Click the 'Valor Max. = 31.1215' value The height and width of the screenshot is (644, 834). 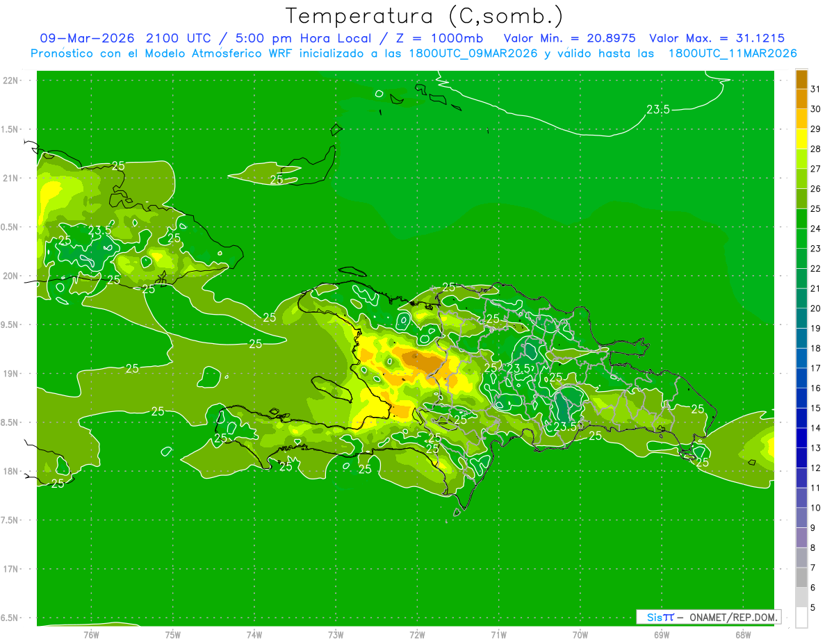point(717,38)
